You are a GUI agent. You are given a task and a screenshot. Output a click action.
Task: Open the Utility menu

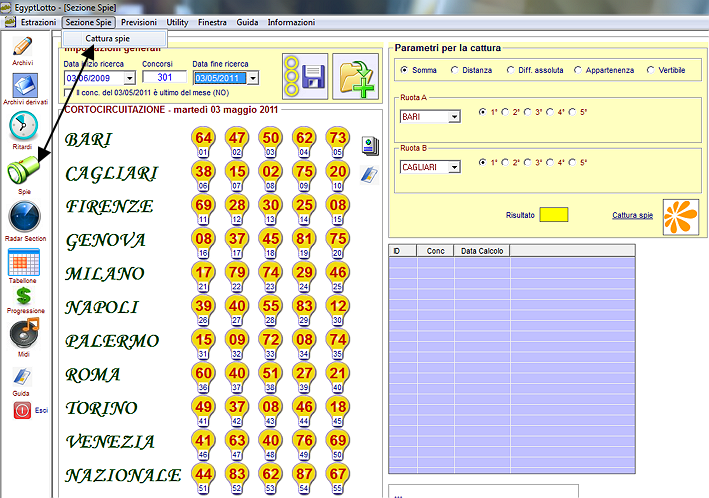click(177, 22)
